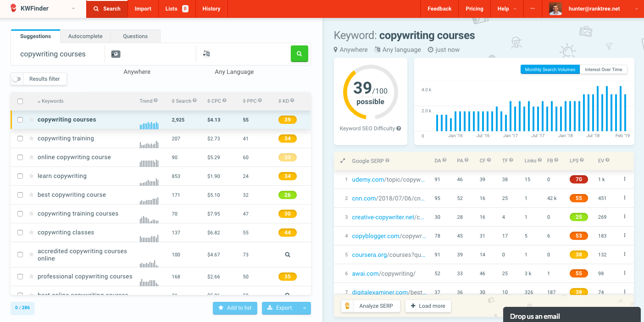Click the language translate icon
The image size is (644, 322).
(x=206, y=54)
